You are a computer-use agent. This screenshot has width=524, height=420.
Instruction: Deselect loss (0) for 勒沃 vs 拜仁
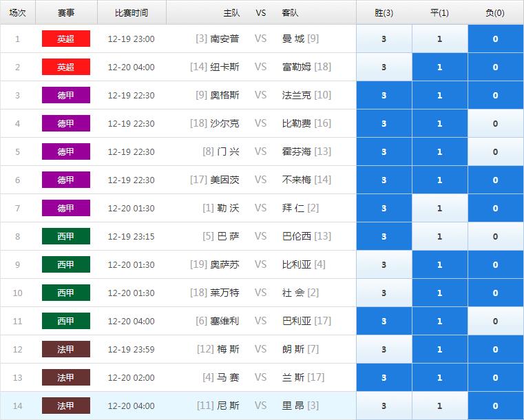pos(496,208)
